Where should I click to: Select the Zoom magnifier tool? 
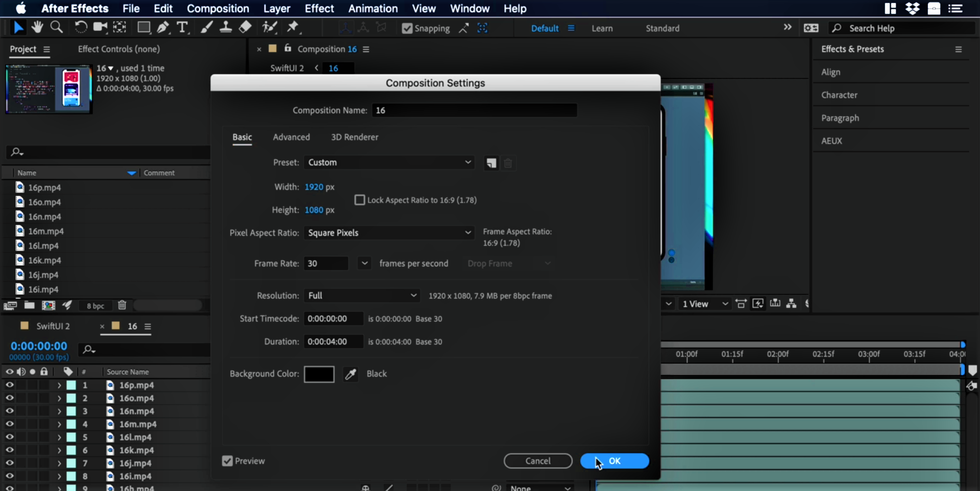[x=57, y=27]
